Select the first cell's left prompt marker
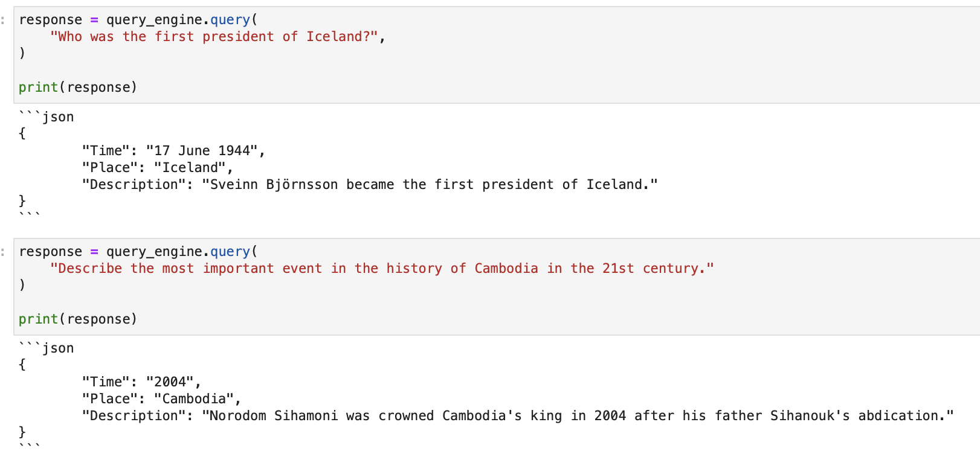Viewport: 980px width, 454px height. [x=4, y=20]
